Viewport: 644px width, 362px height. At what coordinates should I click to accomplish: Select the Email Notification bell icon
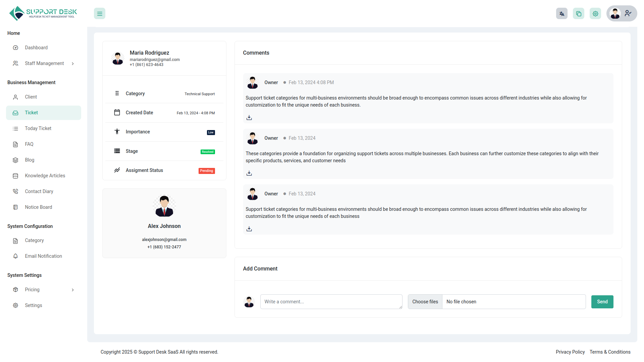coord(15,256)
